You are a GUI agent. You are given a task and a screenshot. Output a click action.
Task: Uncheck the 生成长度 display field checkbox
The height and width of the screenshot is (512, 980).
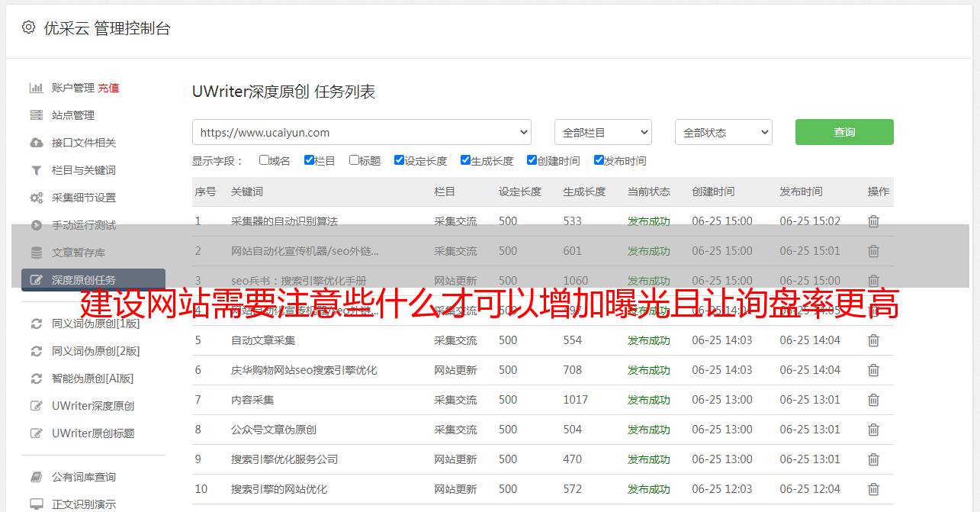[465, 160]
